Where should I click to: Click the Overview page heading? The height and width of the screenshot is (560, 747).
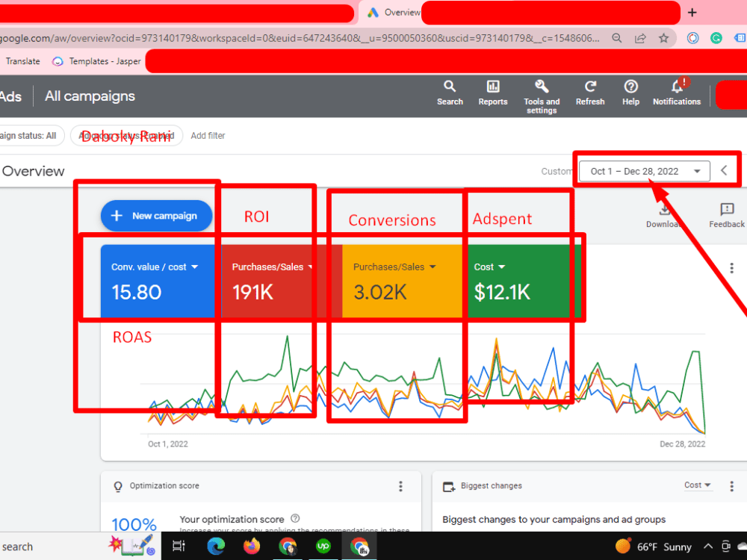pos(33,171)
